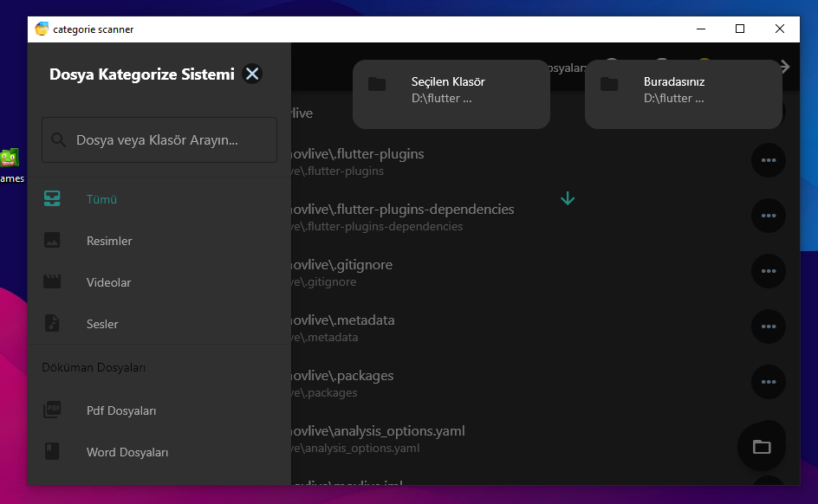Open the Seçilen Klasör card
818x504 pixels.
451,94
